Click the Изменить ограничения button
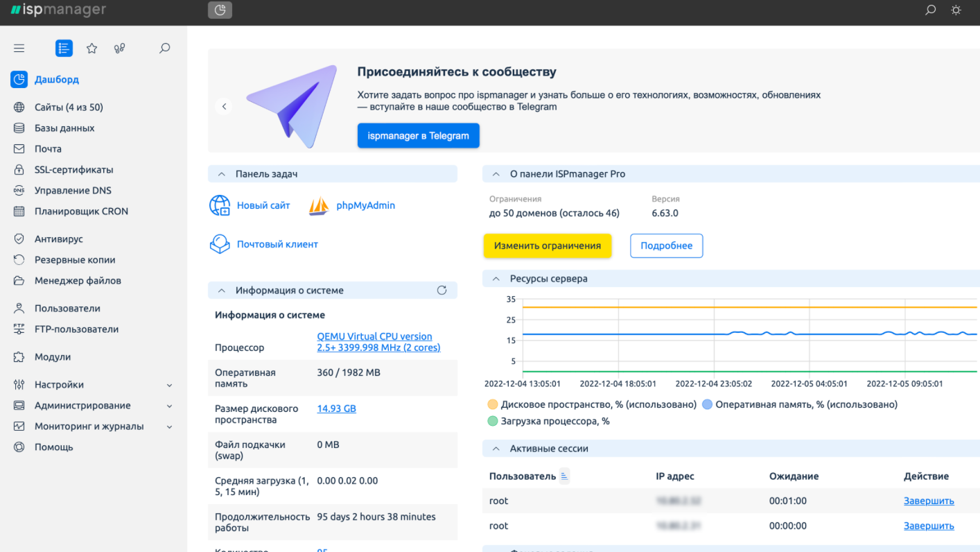 pos(548,245)
